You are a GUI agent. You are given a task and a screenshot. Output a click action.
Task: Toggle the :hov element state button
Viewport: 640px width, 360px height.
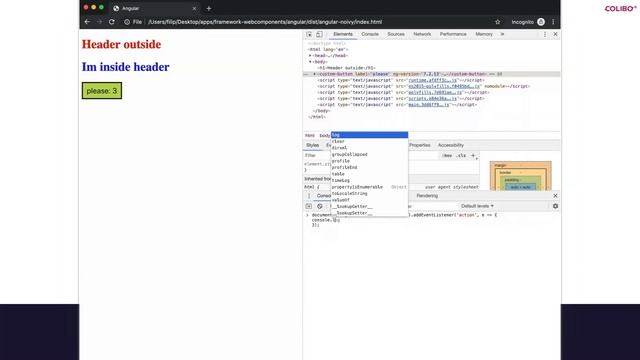448,156
